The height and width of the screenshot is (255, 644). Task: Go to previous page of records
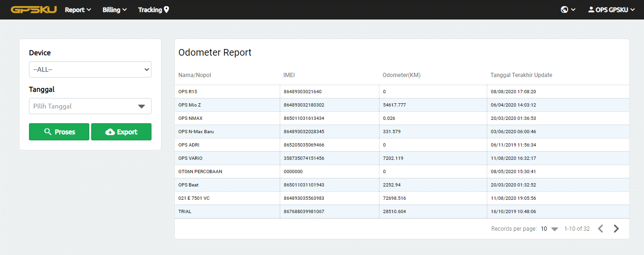pos(600,229)
